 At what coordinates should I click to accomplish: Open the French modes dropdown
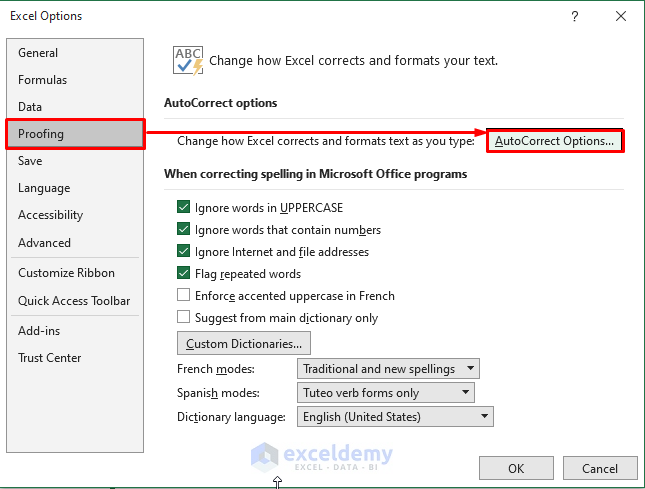(389, 369)
